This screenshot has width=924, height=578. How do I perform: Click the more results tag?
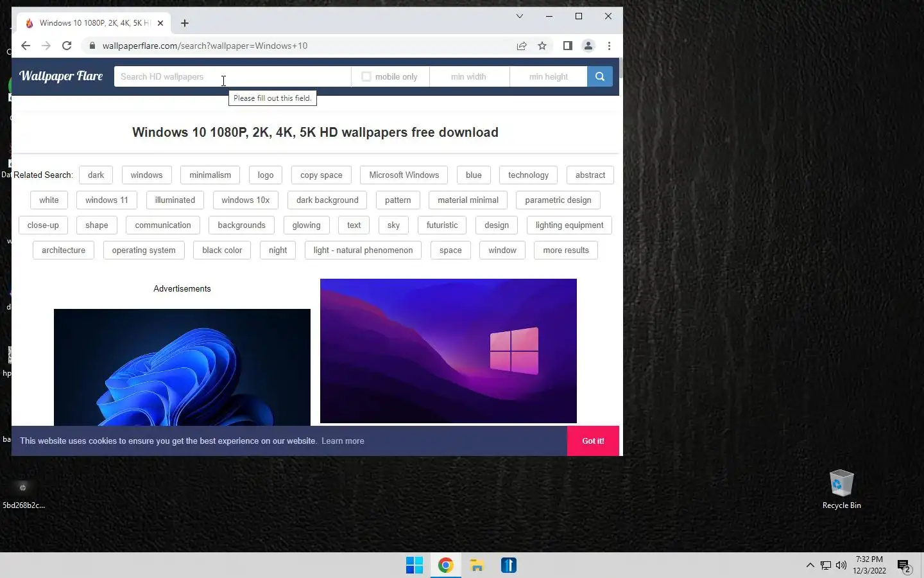pyautogui.click(x=566, y=250)
